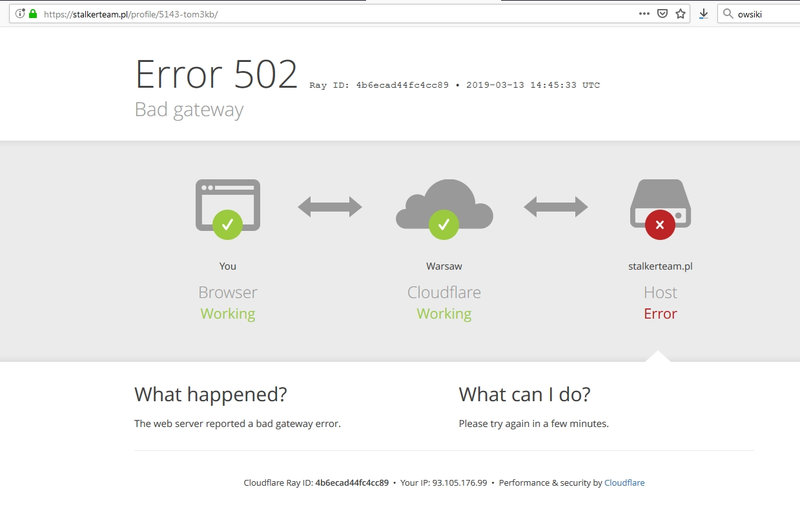Click the arrow between Cloudflare and Host
Screen dimensions: 800x527
(x=556, y=207)
